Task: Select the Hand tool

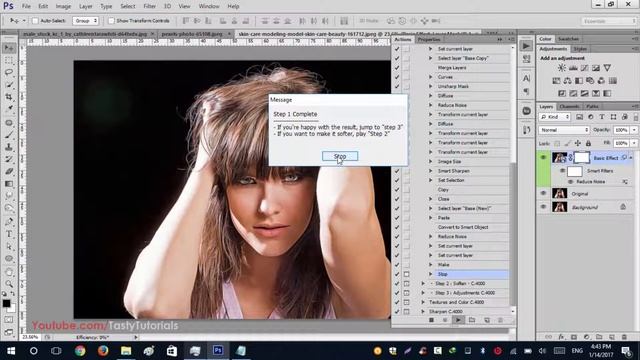Action: pos(9,272)
